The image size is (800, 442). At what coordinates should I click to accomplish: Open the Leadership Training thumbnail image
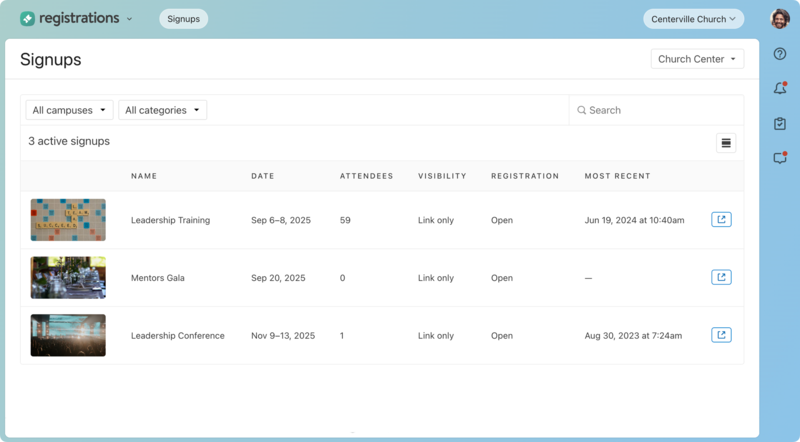click(68, 220)
